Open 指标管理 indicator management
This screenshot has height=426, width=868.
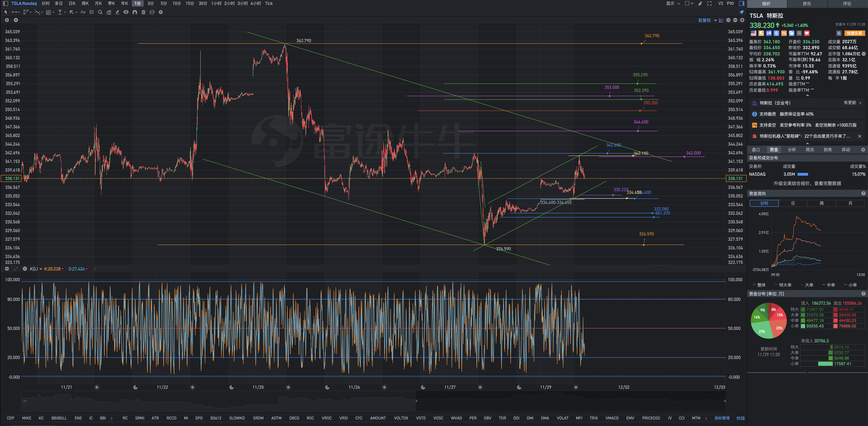(722, 418)
